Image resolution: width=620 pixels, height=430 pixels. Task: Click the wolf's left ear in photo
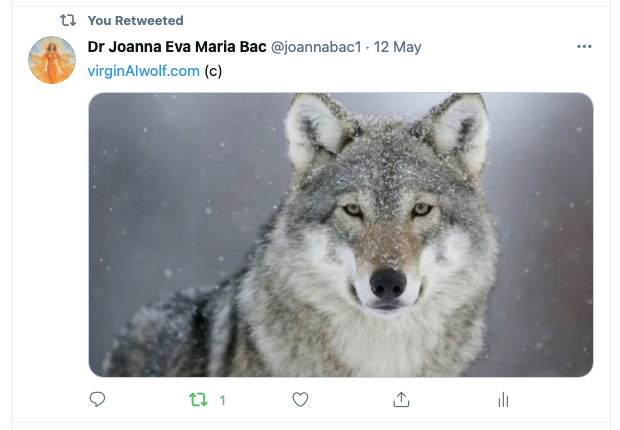click(x=316, y=131)
